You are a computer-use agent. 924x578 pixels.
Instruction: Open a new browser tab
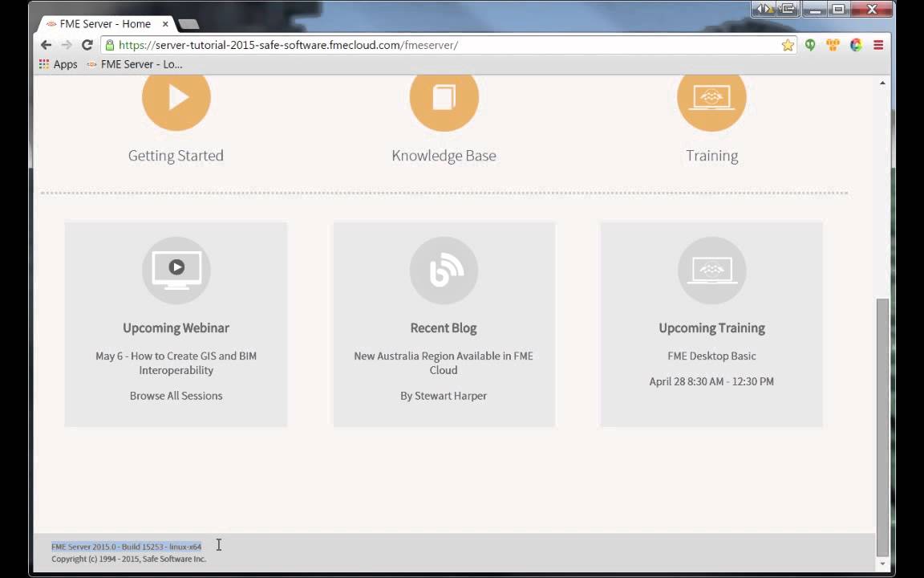(x=188, y=24)
